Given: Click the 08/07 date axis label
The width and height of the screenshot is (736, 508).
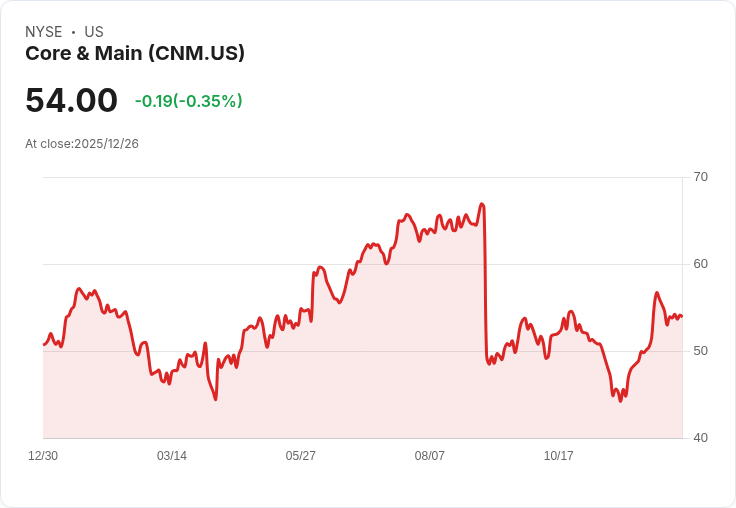Looking at the screenshot, I should [x=430, y=456].
